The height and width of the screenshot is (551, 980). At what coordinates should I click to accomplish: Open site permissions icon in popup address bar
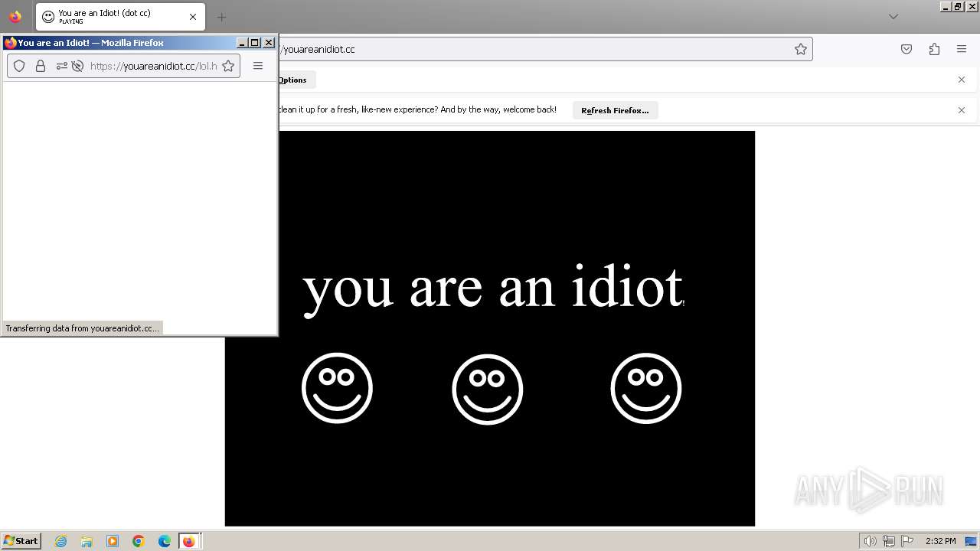(62, 66)
